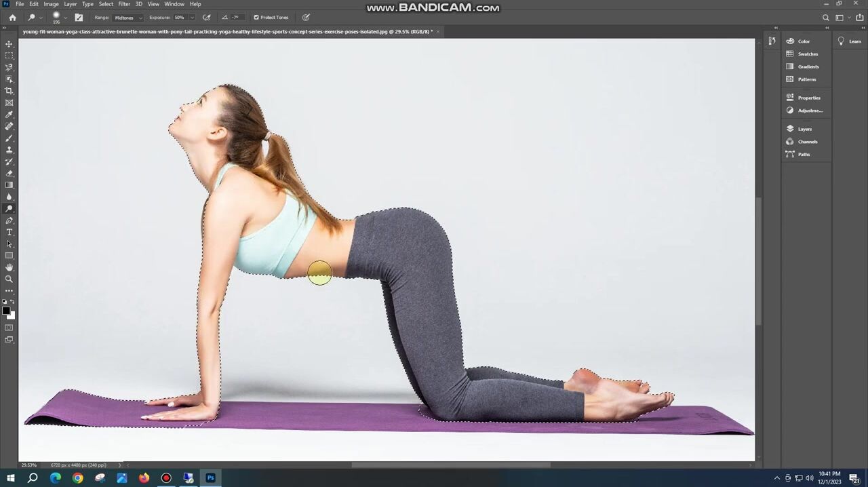Select the Crop tool
This screenshot has width=868, height=487.
(9, 91)
